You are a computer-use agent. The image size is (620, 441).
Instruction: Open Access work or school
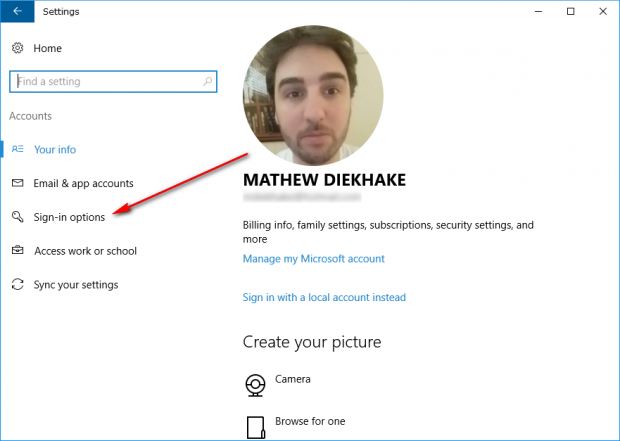pyautogui.click(x=85, y=251)
